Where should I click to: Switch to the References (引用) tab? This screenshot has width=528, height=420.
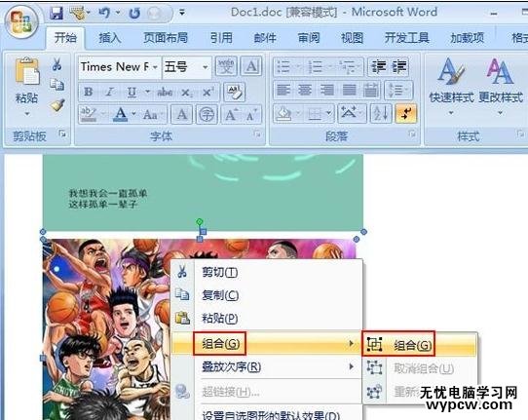[221, 38]
